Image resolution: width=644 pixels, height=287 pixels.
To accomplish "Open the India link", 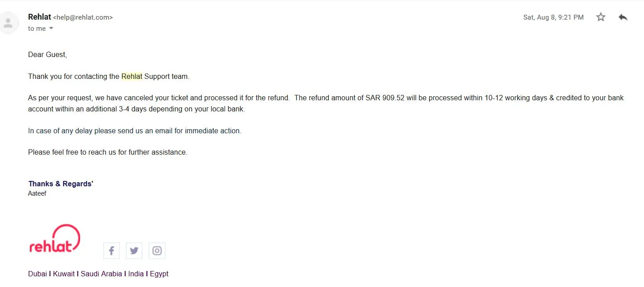I will coord(136,274).
